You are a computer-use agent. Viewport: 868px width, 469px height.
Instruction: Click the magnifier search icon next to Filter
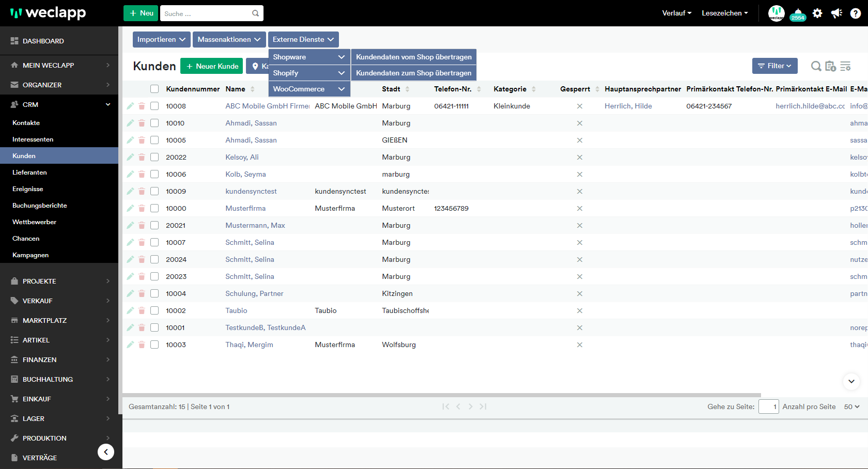click(816, 66)
